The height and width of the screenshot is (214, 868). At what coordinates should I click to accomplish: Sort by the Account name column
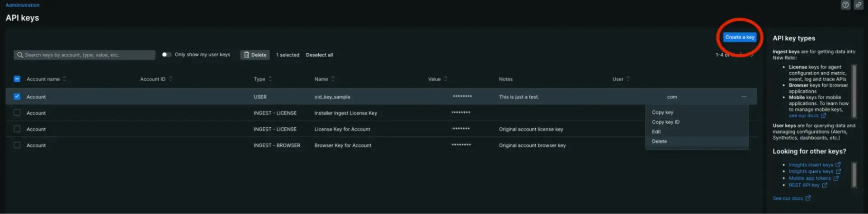43,79
